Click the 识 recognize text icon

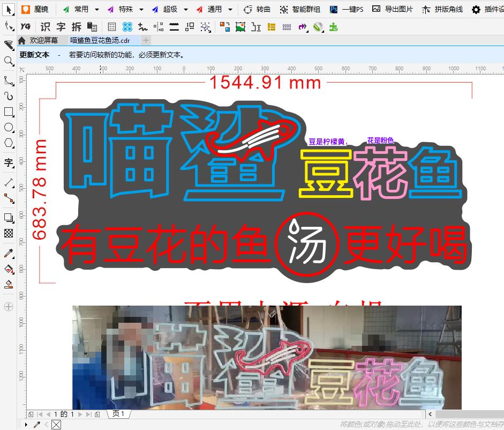45,27
